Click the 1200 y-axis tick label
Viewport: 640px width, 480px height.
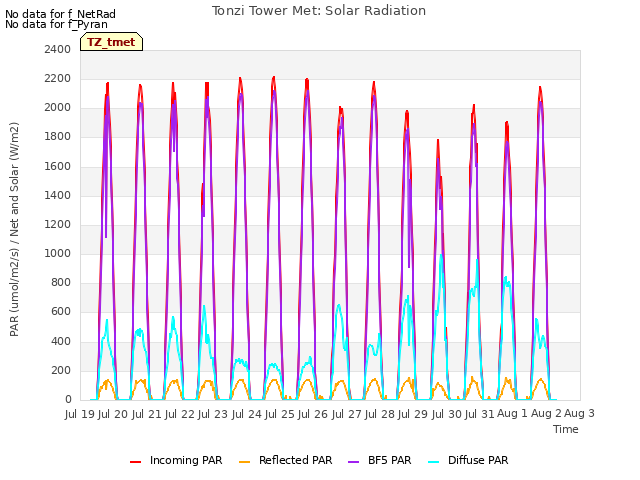(58, 224)
